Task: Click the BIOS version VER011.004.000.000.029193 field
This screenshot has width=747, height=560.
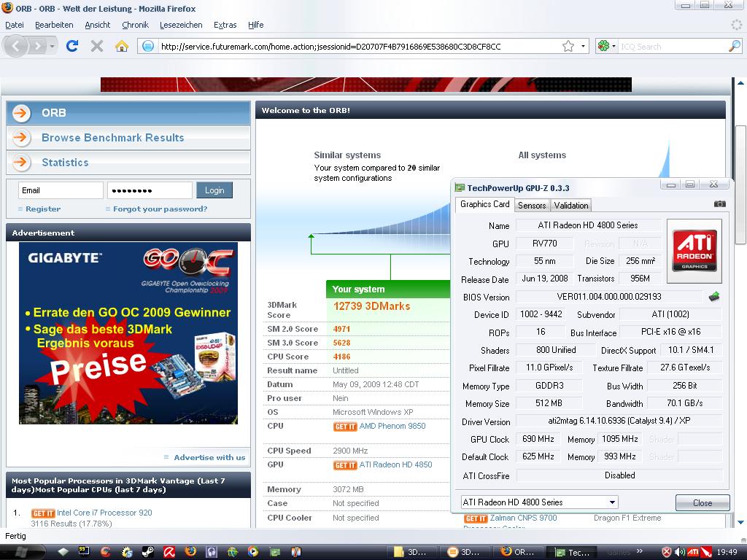Action: coord(609,297)
